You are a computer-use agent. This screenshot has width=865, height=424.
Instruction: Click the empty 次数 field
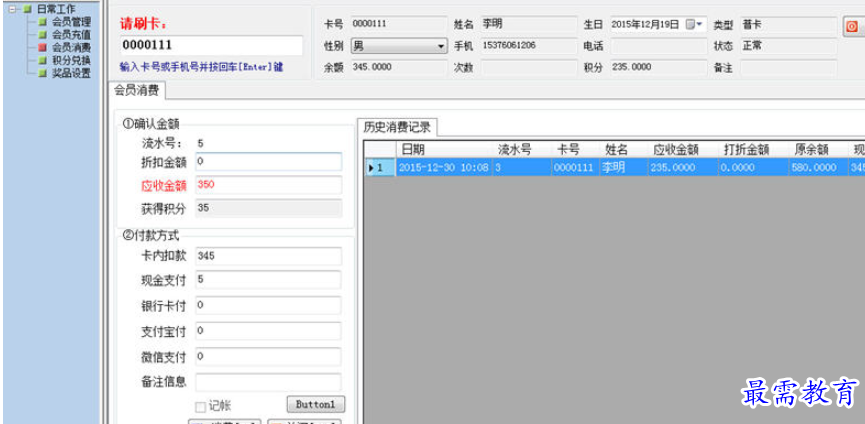click(x=528, y=68)
